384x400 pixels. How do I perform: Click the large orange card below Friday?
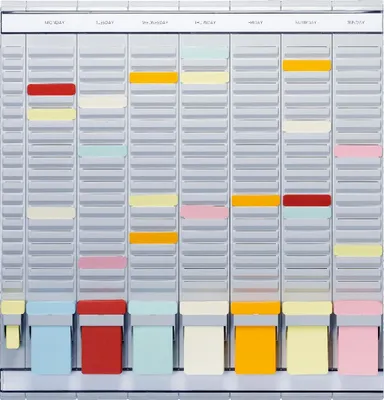tap(256, 350)
